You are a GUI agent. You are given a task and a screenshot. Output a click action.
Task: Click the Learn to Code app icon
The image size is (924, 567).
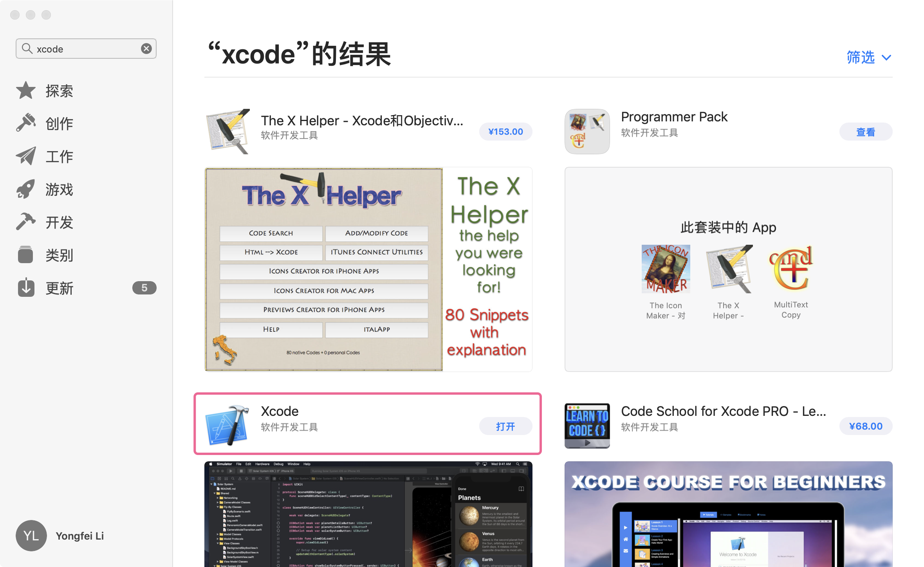point(587,426)
